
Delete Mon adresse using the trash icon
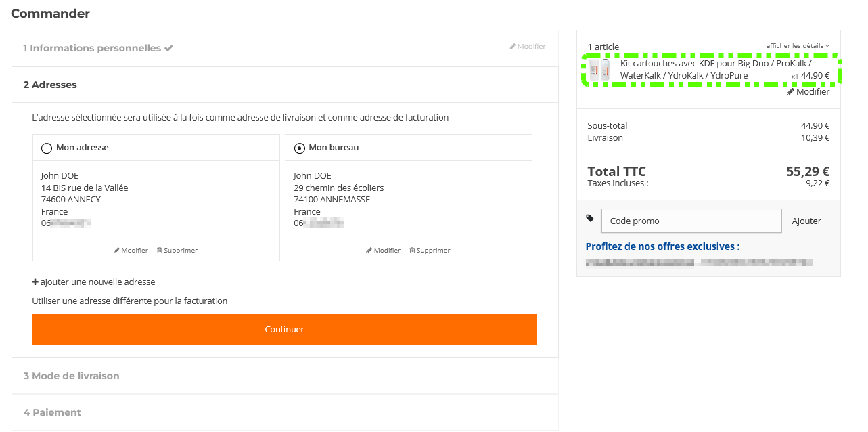160,251
